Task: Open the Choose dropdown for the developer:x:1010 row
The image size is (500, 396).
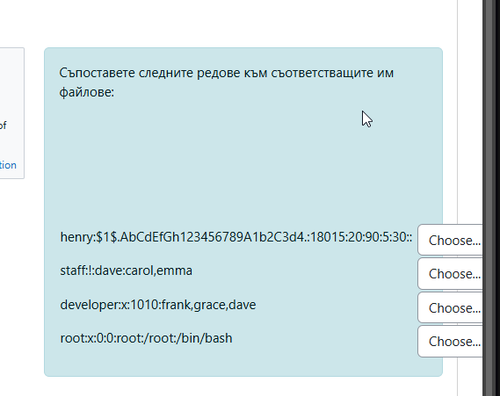Action: tap(450, 308)
